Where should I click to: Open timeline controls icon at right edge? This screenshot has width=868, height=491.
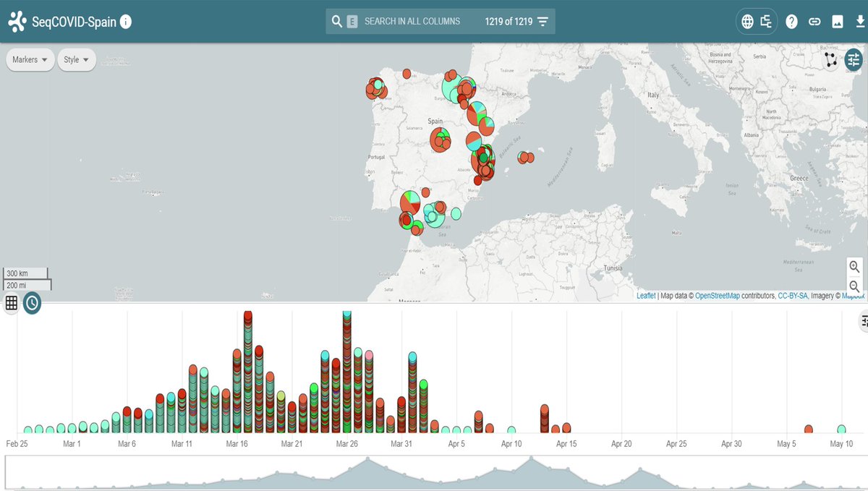coord(864,321)
